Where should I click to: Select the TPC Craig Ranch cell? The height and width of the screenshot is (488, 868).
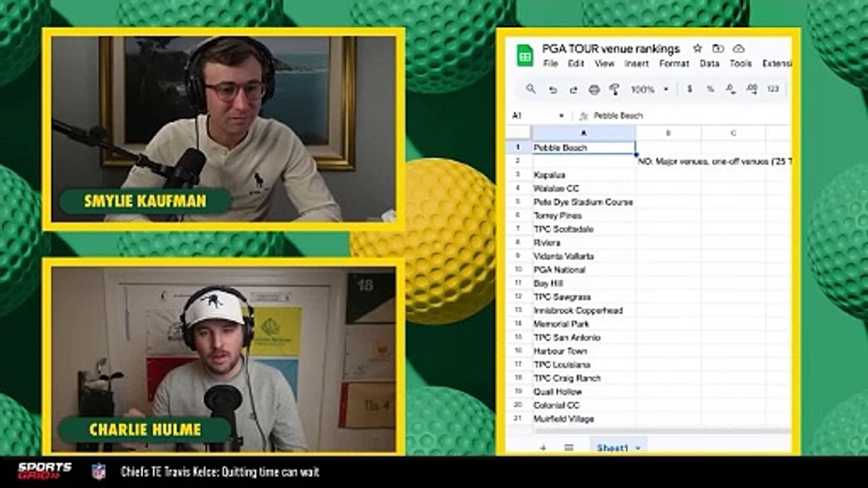coord(584,378)
